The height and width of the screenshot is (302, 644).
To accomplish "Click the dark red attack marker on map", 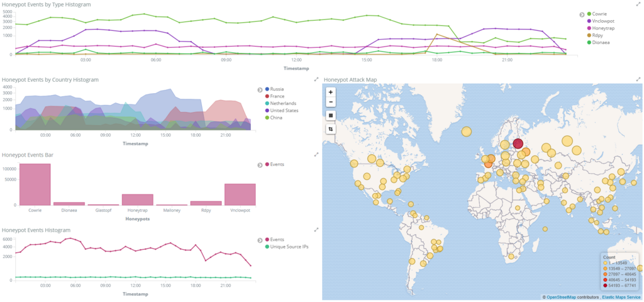I will [x=518, y=143].
